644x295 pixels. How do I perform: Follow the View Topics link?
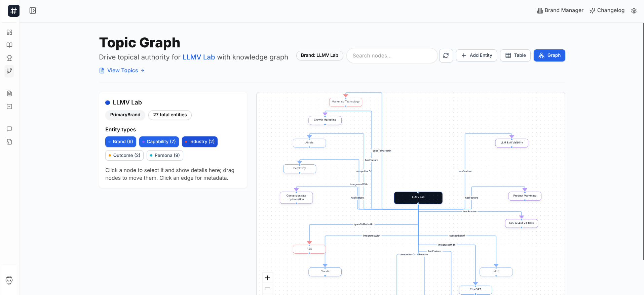click(x=122, y=71)
